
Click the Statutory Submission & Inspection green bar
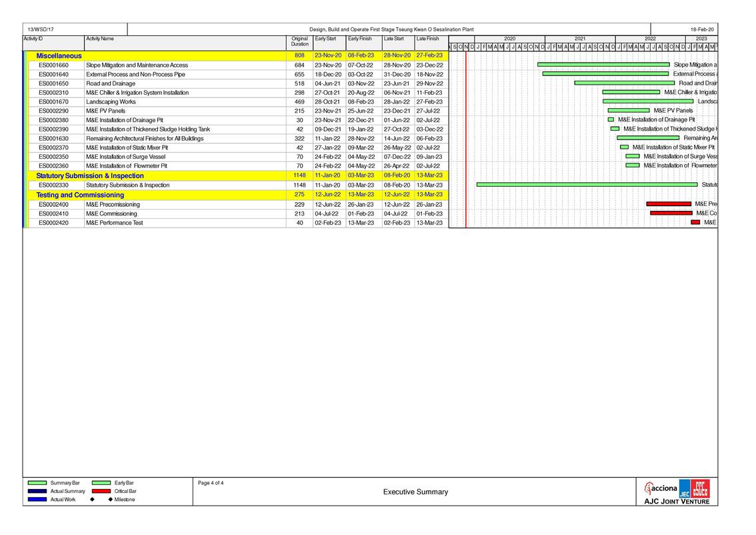(x=587, y=185)
